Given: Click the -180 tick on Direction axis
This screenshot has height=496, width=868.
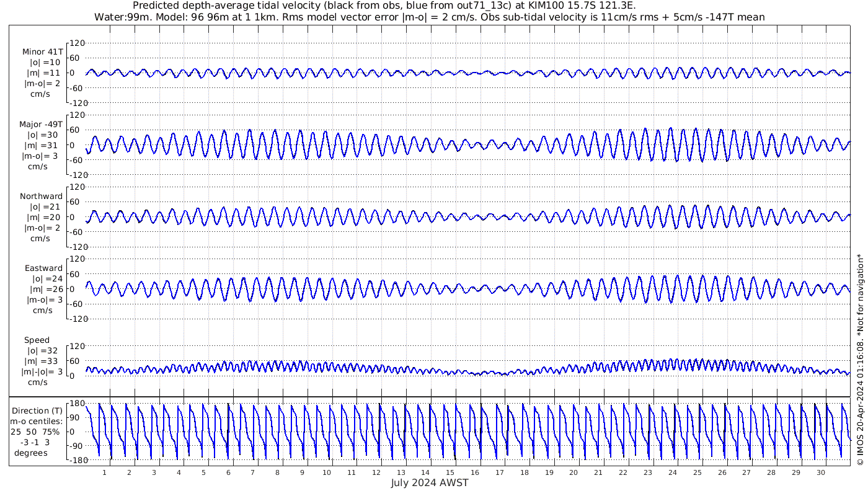Looking at the screenshot, I should pyautogui.click(x=74, y=460).
